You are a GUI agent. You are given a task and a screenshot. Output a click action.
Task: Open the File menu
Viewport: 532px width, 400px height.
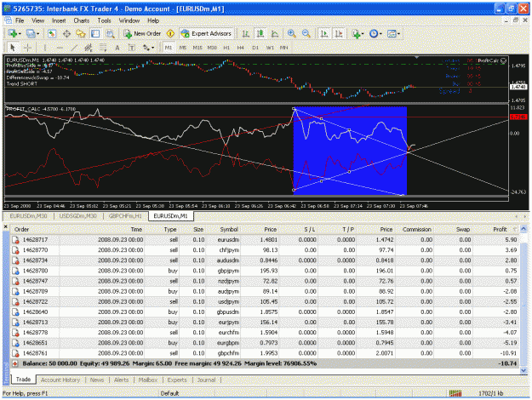point(20,20)
